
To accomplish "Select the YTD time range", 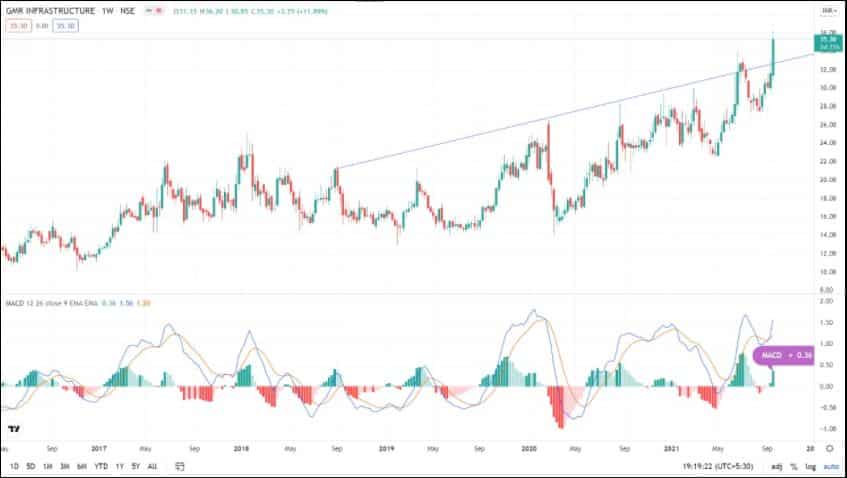I will 101,466.
